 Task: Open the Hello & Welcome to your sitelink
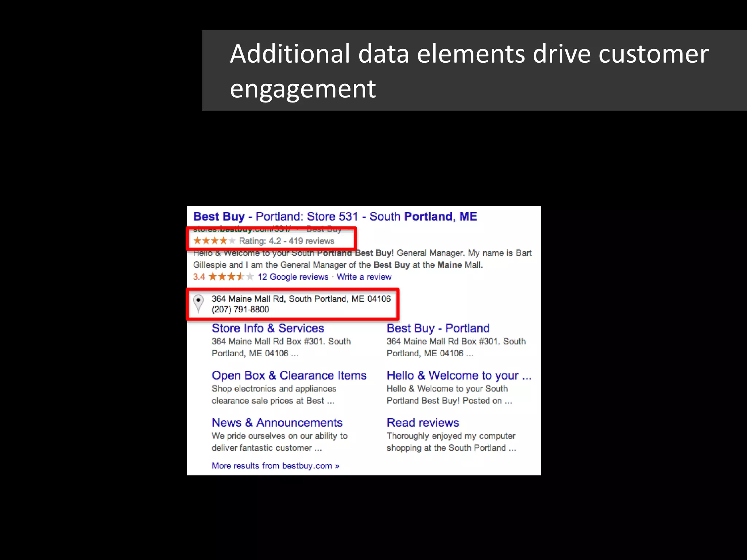(459, 375)
